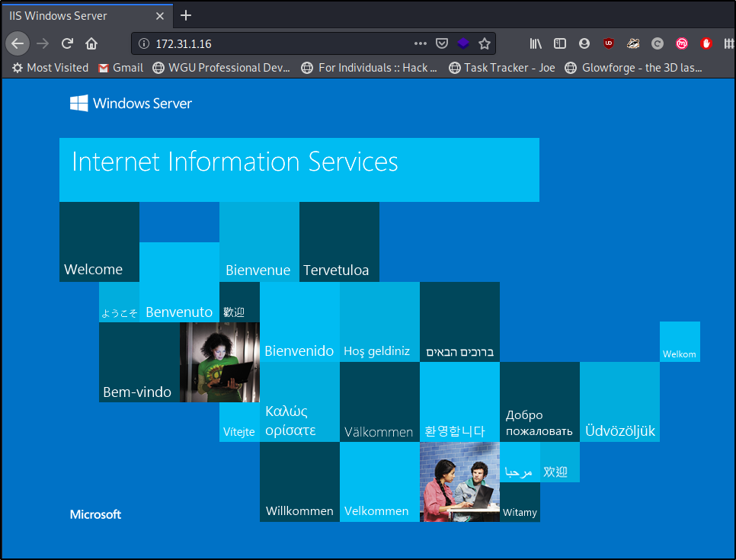Click the two people at laptop photo

pos(459,482)
